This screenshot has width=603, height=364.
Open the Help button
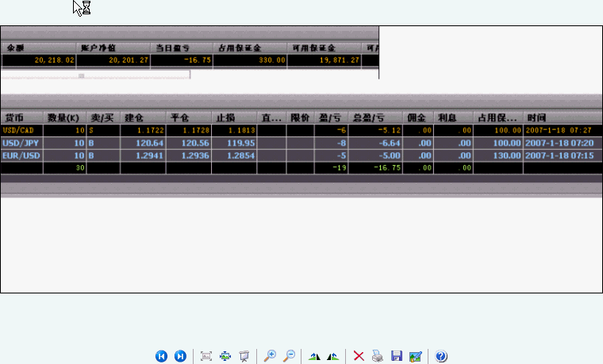(x=441, y=356)
